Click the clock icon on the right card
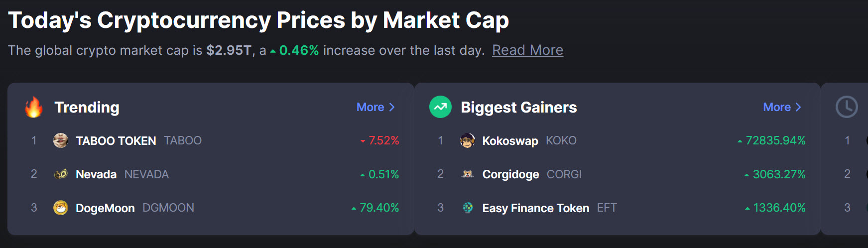 (846, 107)
